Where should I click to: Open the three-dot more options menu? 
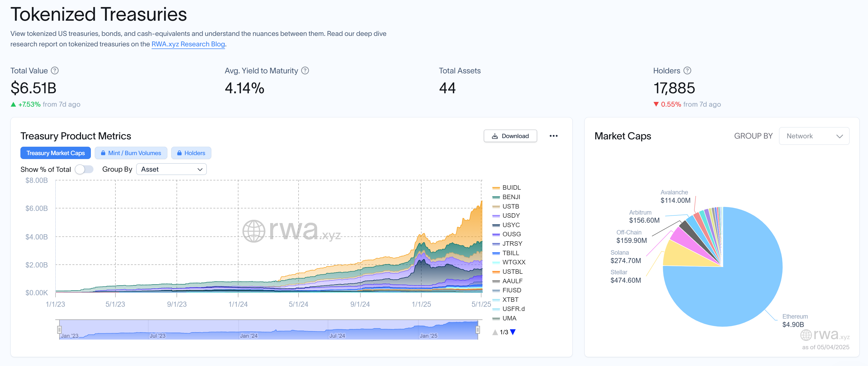(x=553, y=136)
